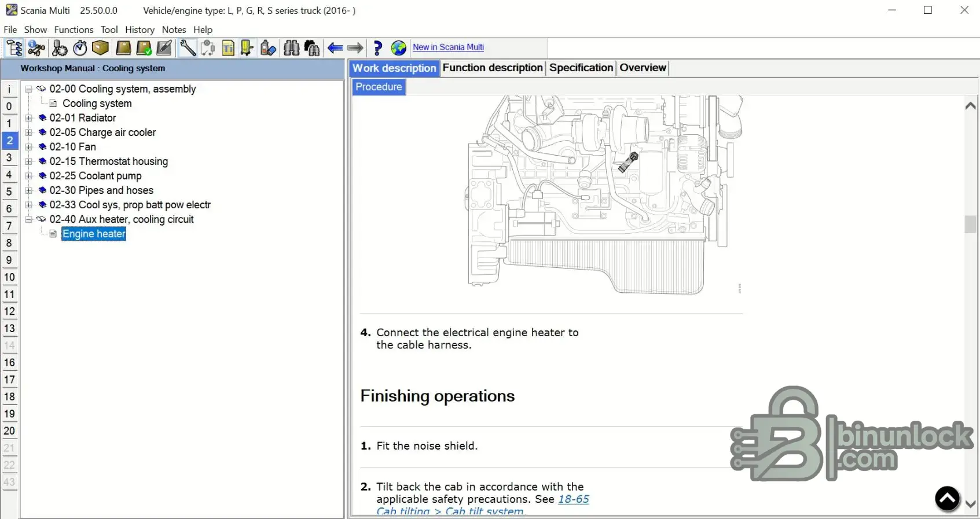Open the yellow TI document icon
The image size is (980, 519).
pos(228,48)
